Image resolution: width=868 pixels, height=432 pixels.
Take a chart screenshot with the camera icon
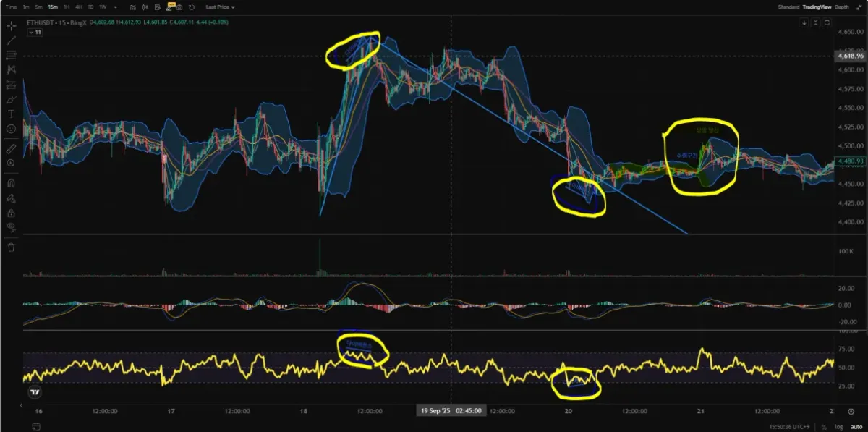click(179, 7)
